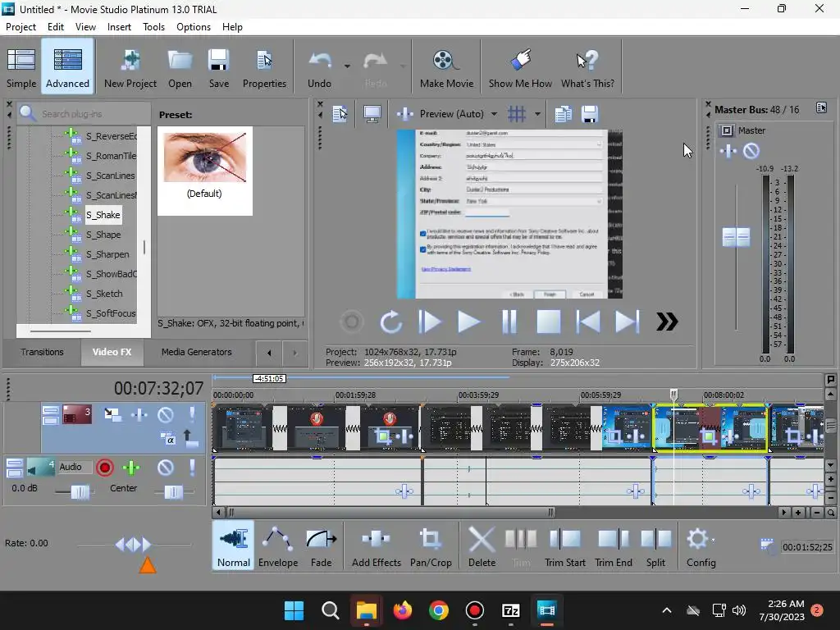Switch to Simple mode
The width and height of the screenshot is (840, 630).
(21, 67)
